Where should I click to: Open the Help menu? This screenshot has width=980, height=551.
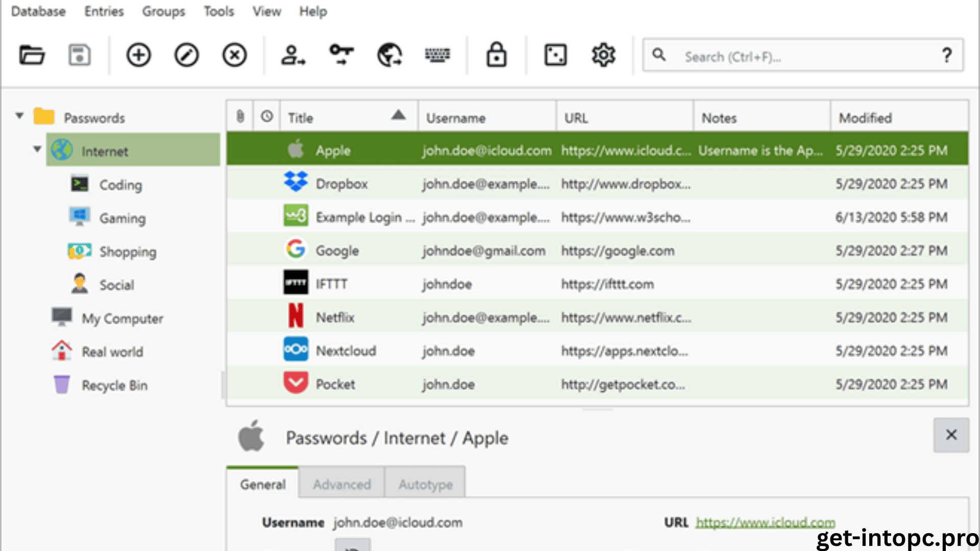[313, 11]
